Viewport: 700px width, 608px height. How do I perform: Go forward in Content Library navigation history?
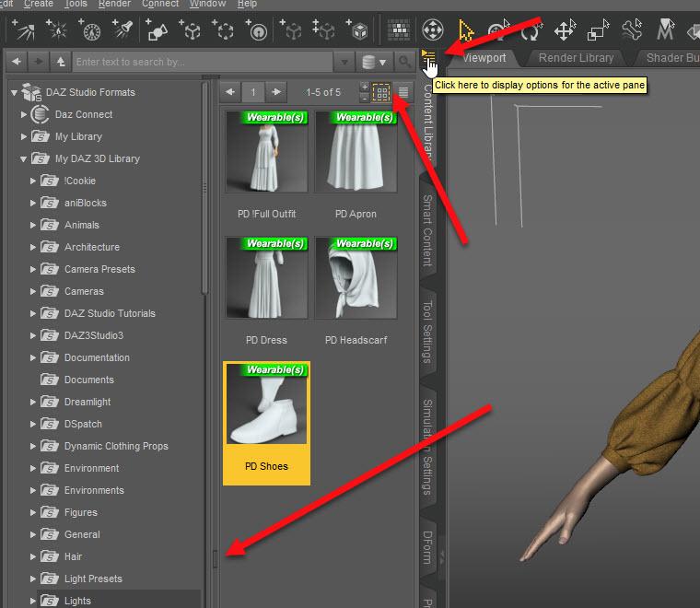point(39,61)
